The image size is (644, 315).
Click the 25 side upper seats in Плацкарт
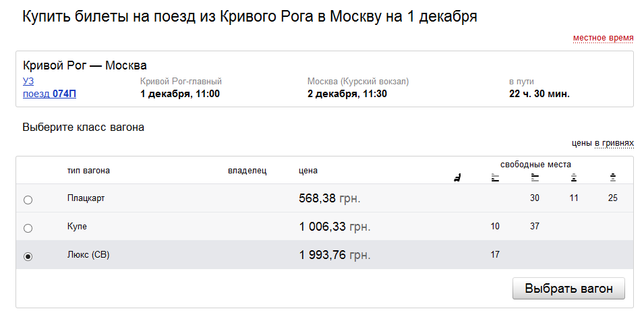(x=613, y=198)
